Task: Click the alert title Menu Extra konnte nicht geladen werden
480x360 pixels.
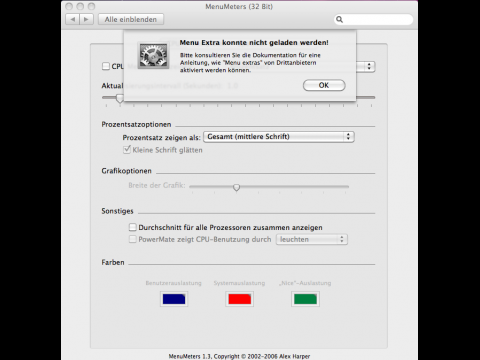Action: pyautogui.click(x=254, y=43)
